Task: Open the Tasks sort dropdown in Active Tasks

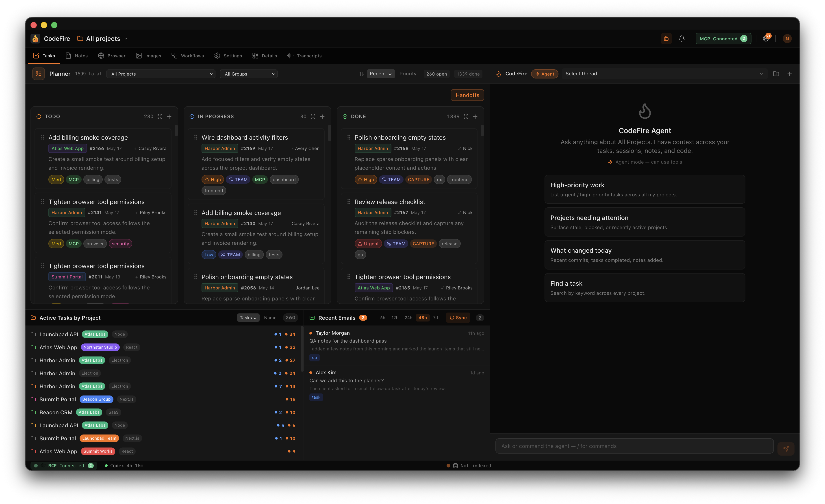Action: tap(248, 318)
